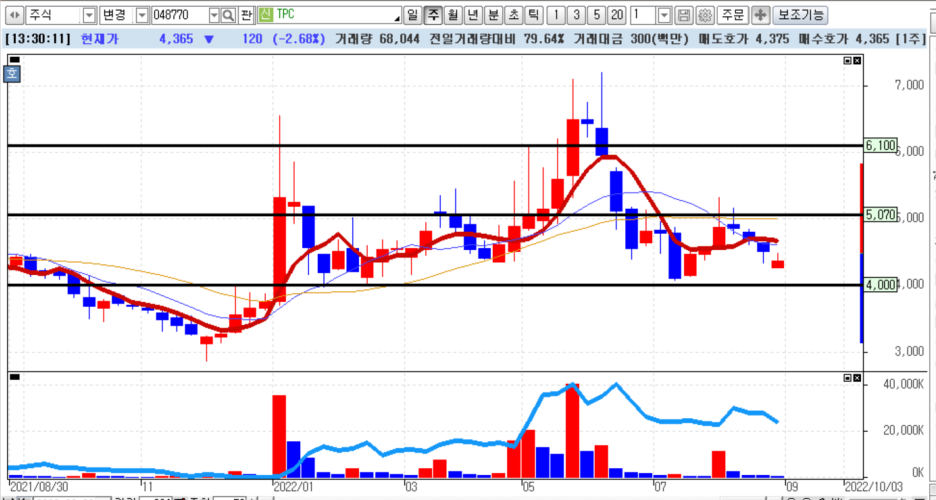Screen dimensions: 936x500
Task: Set interval preset to 1
Action: pyautogui.click(x=556, y=15)
